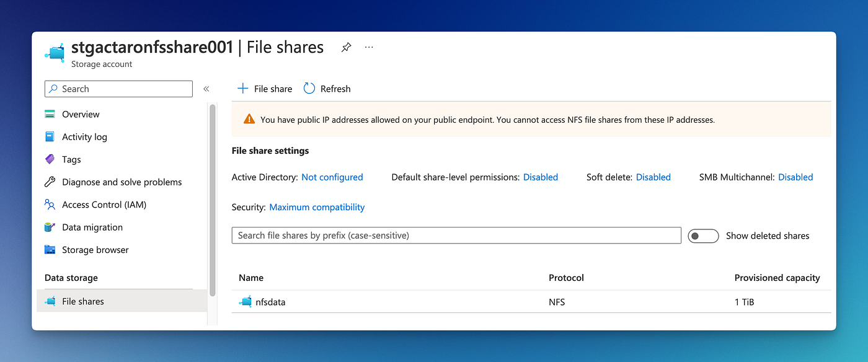868x362 pixels.
Task: Open Diagnose and solve problems
Action: (x=122, y=182)
